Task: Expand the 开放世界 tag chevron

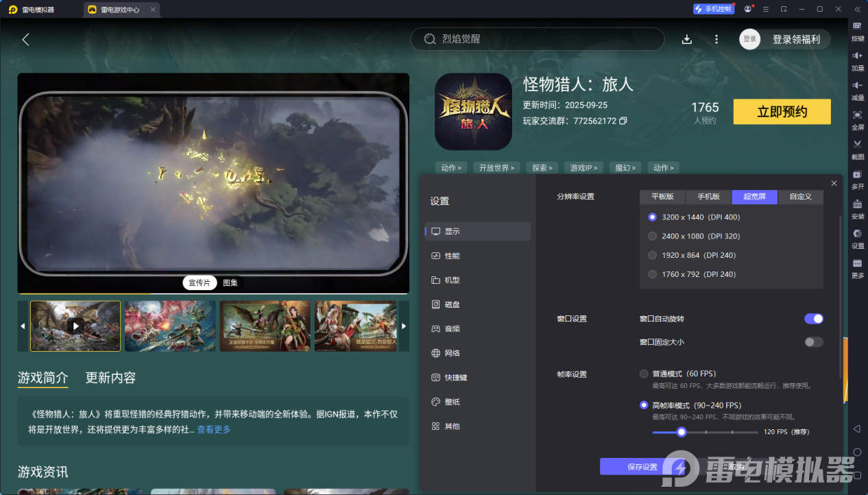Action: [x=497, y=168]
